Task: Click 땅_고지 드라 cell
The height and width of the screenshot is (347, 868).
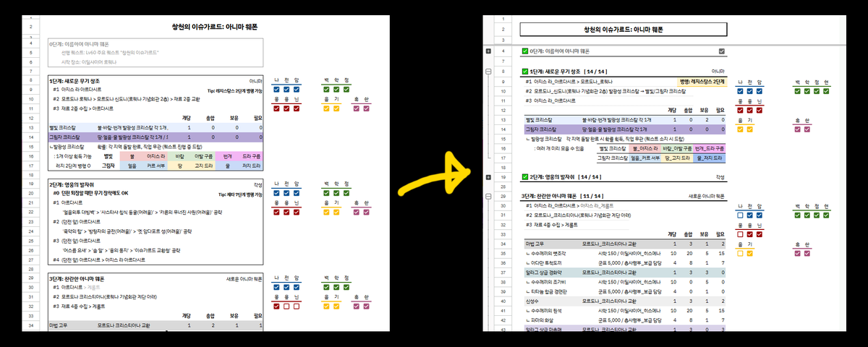Action: 678,157
